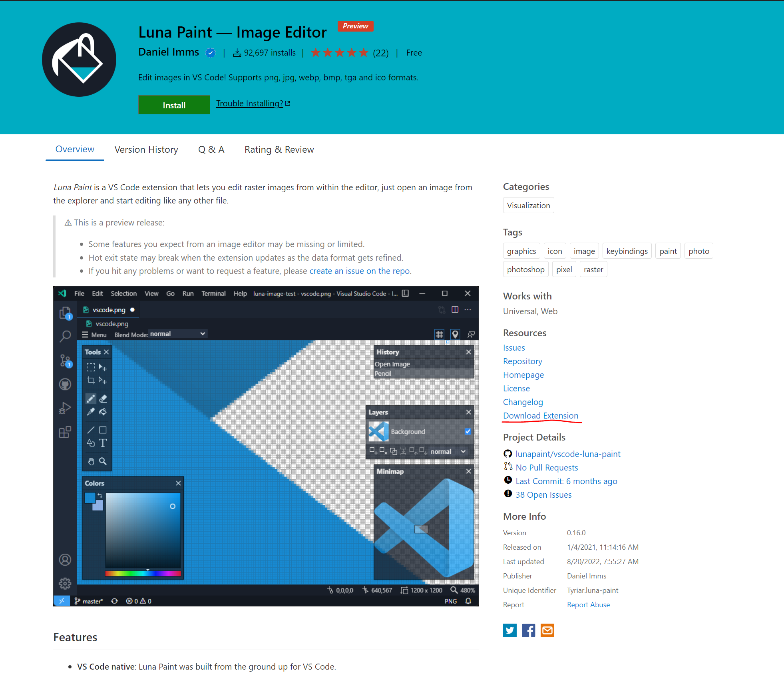Share the extension by email icon
The width and height of the screenshot is (784, 674).
[547, 630]
